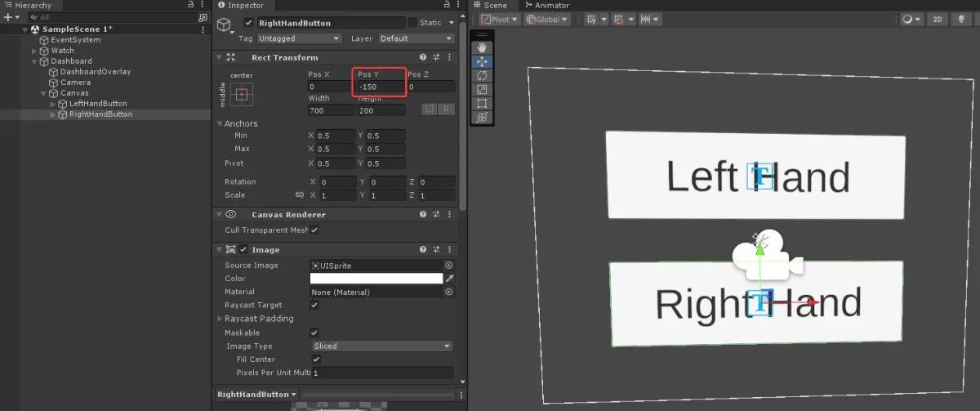Open the Image Type dropdown
The image size is (980, 411).
click(381, 346)
